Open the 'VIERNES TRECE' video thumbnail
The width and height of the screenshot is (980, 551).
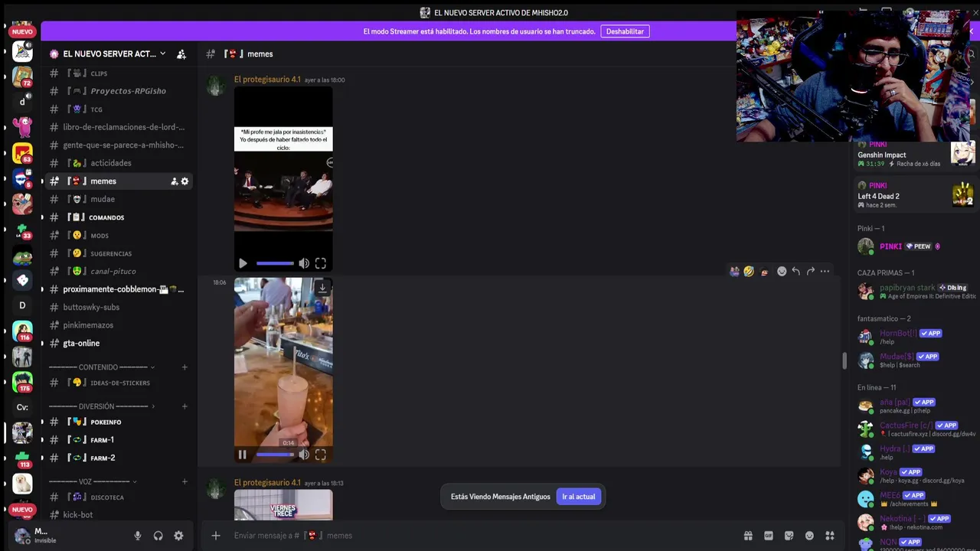(x=283, y=505)
